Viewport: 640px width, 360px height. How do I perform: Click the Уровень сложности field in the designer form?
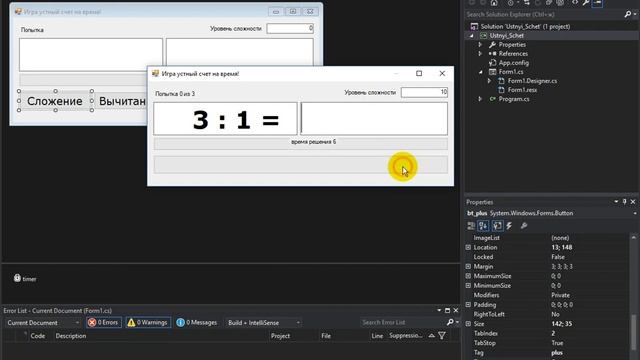pyautogui.click(x=290, y=29)
